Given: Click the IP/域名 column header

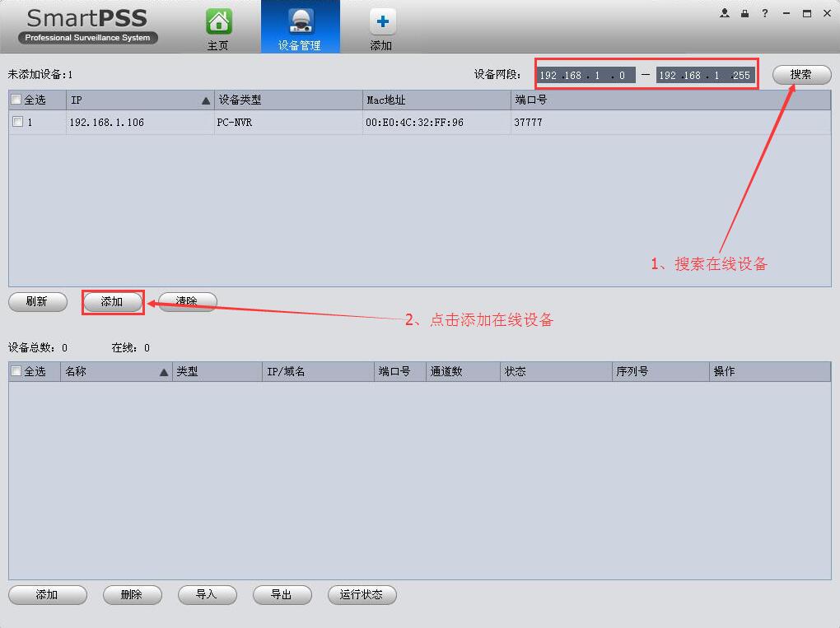Looking at the screenshot, I should coord(318,371).
